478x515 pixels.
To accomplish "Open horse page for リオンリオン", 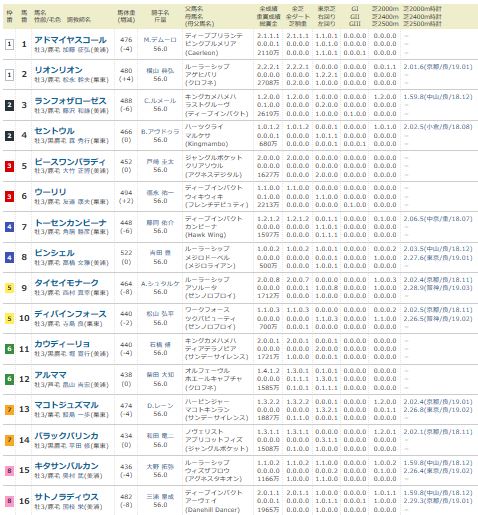I will (58, 70).
